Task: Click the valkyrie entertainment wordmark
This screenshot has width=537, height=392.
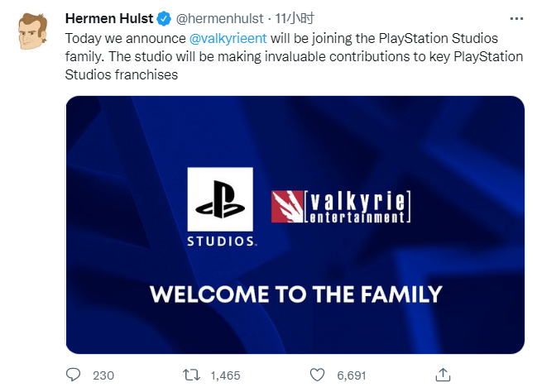Action: (357, 207)
